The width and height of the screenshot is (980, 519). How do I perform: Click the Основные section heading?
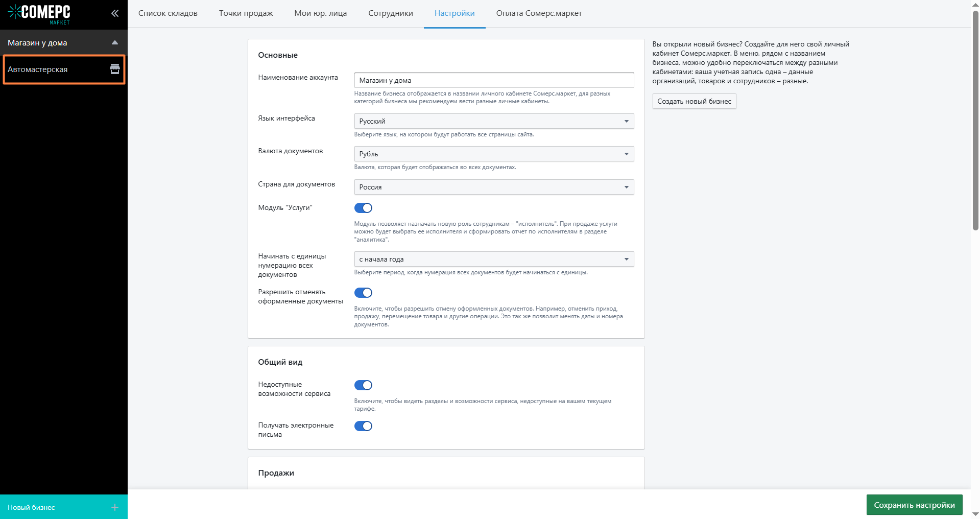(278, 55)
